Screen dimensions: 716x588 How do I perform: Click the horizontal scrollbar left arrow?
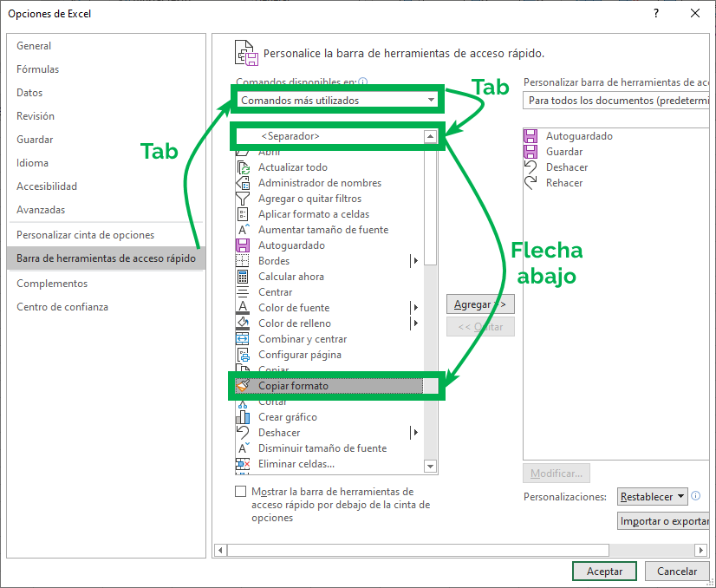[220, 550]
